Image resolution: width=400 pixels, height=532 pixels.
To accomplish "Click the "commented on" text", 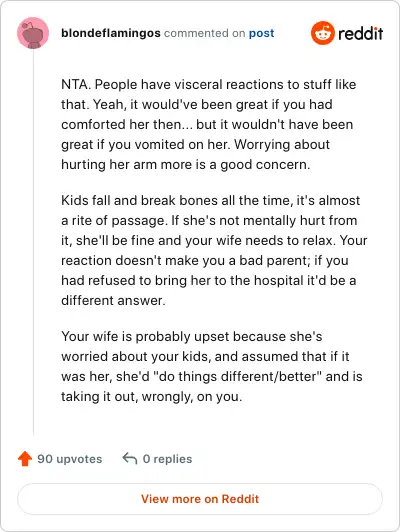I will tap(204, 33).
